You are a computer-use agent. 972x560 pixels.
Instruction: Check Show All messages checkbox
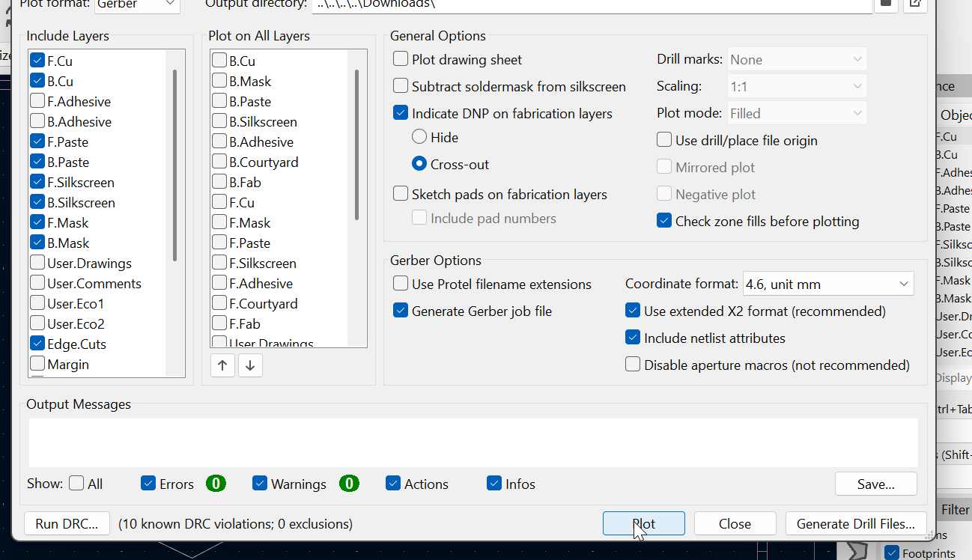76,483
